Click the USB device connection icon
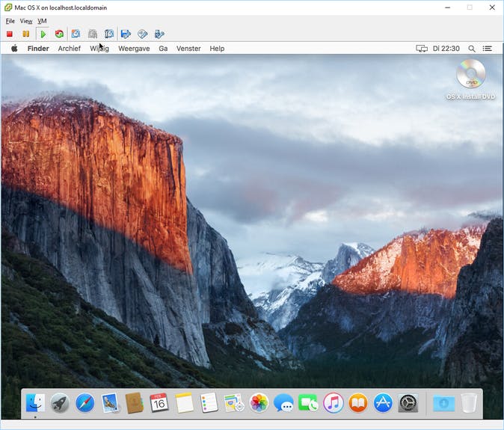 159,34
